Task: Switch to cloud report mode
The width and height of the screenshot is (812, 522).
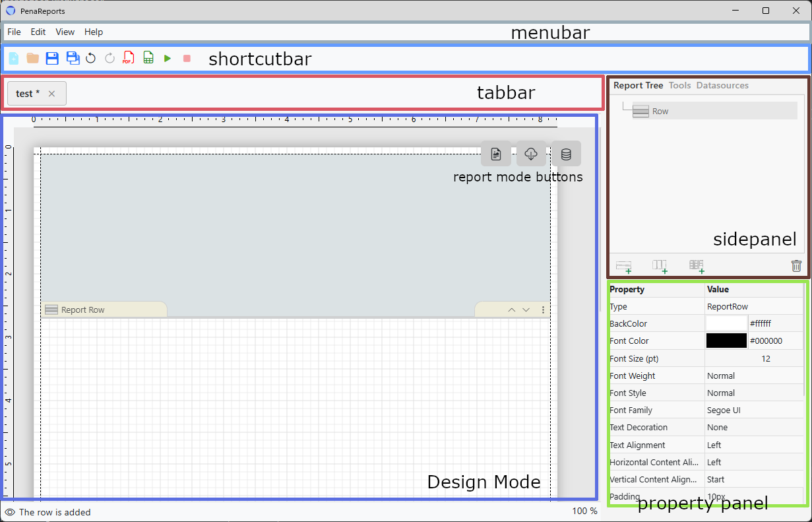Action: click(x=530, y=154)
